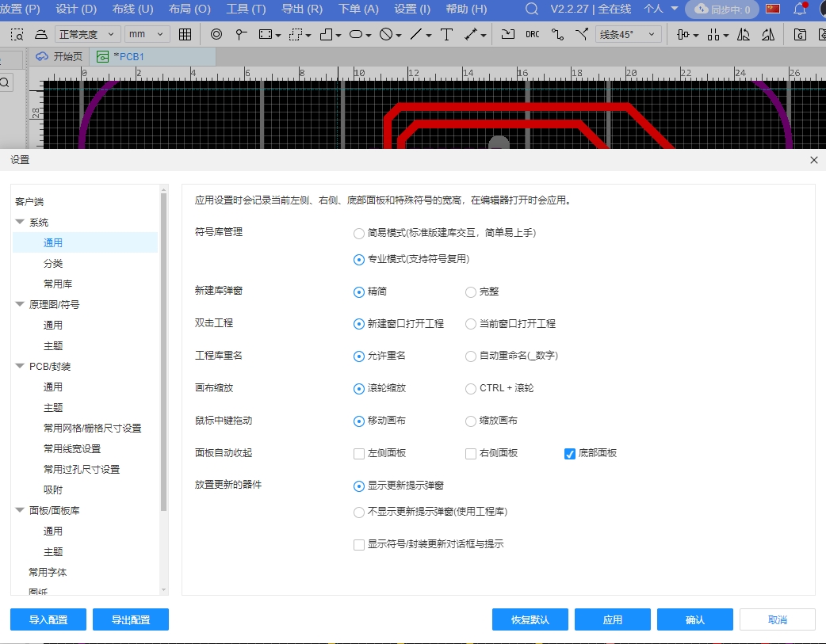Open the notification bell
Viewport: 826px width, 644px height.
point(800,9)
